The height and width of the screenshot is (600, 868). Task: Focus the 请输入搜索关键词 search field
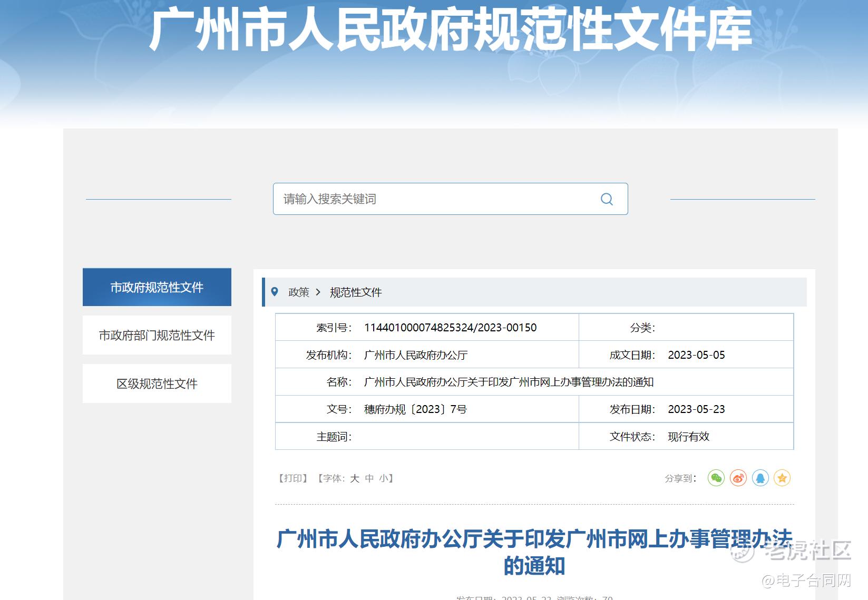coord(450,199)
